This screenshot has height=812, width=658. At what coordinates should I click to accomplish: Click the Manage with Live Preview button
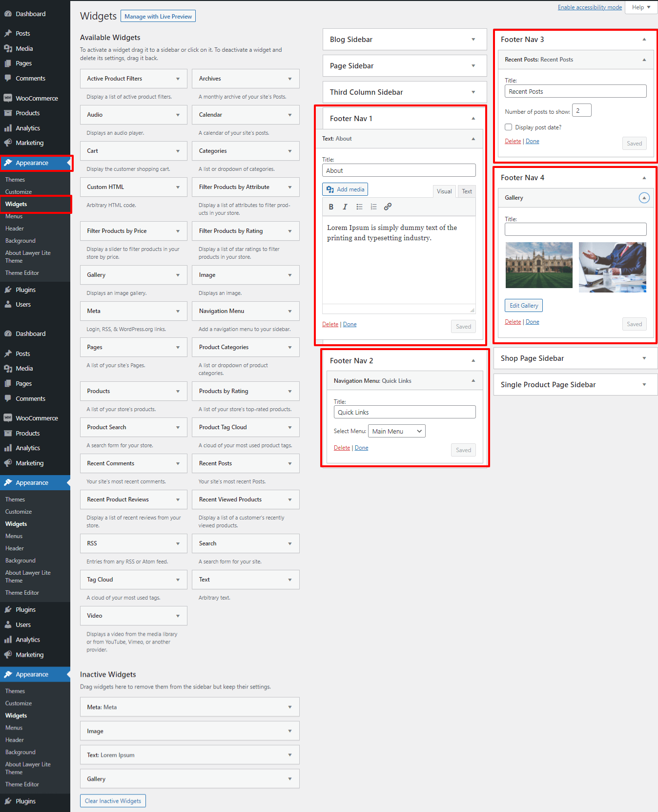[158, 17]
